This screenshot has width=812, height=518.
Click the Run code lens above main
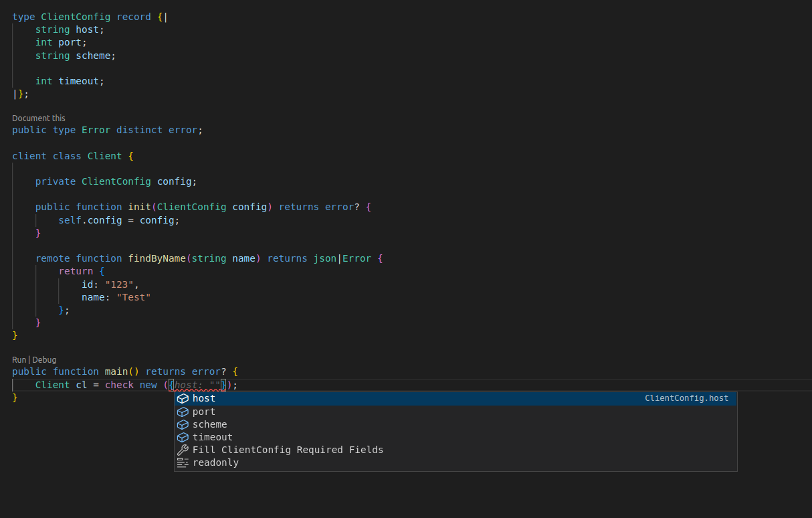tap(19, 359)
